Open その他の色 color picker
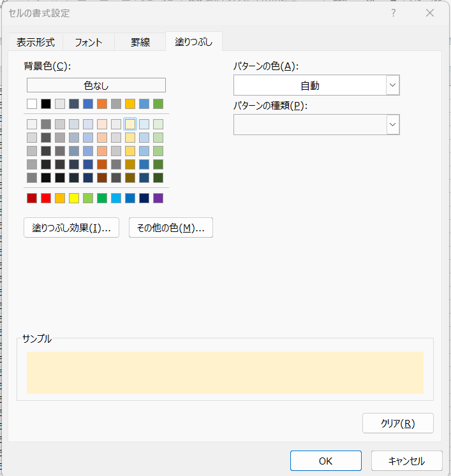 [170, 228]
